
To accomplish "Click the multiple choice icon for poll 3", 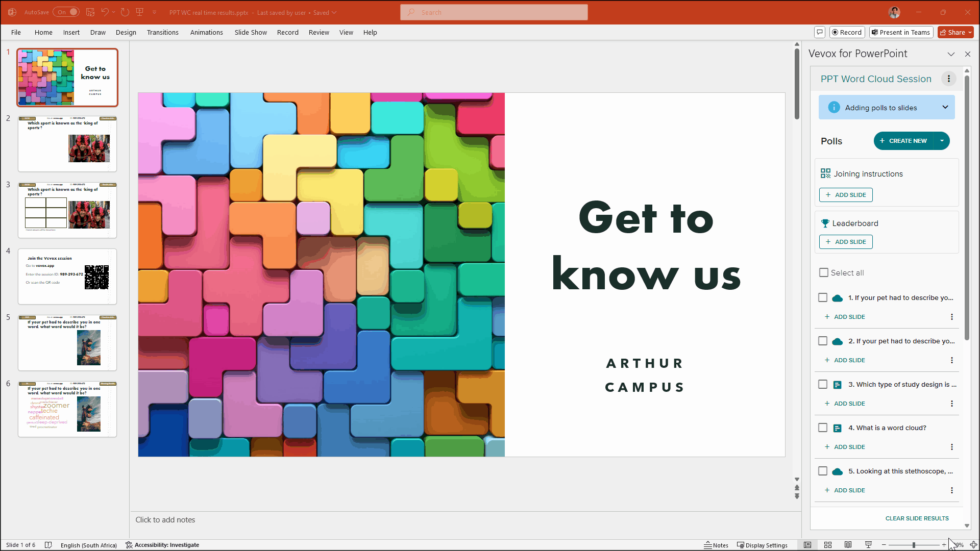I will pyautogui.click(x=837, y=385).
